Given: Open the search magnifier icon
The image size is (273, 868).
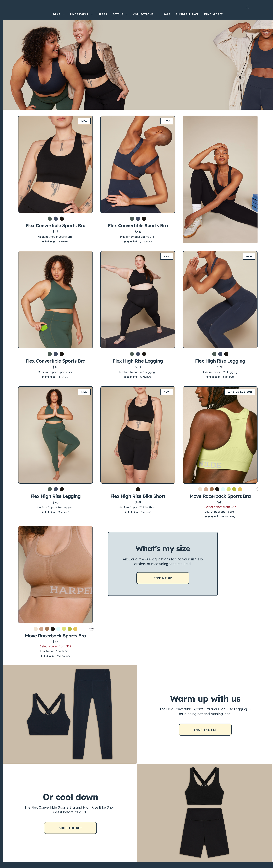Looking at the screenshot, I should pyautogui.click(x=247, y=7).
